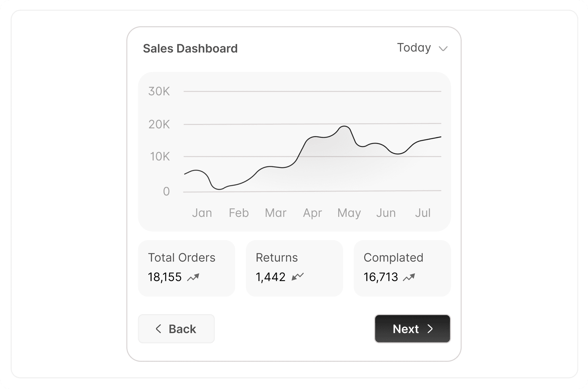This screenshot has height=389, width=588.
Task: Click the Apr month label
Action: (312, 213)
